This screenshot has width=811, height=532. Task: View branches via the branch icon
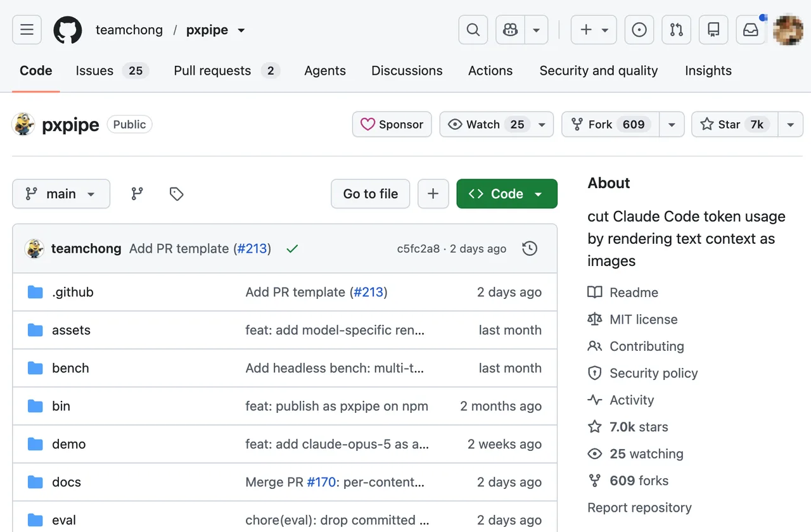coord(137,194)
